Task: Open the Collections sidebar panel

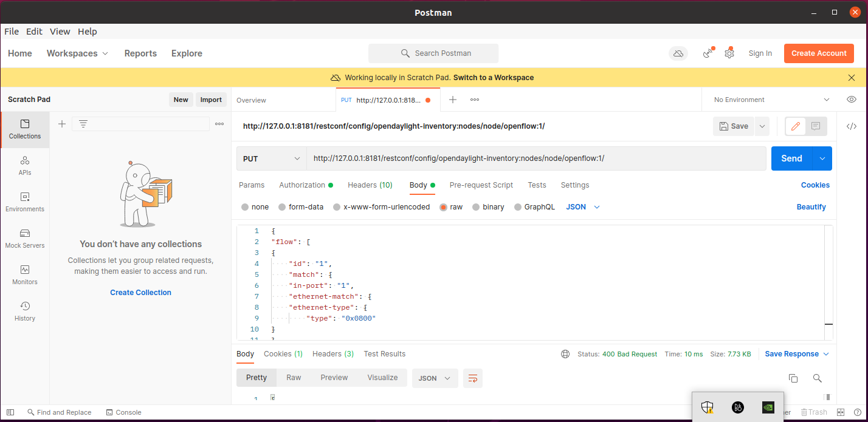Action: (x=25, y=129)
